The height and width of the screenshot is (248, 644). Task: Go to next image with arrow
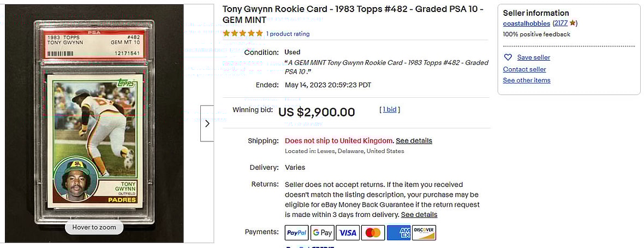[207, 123]
